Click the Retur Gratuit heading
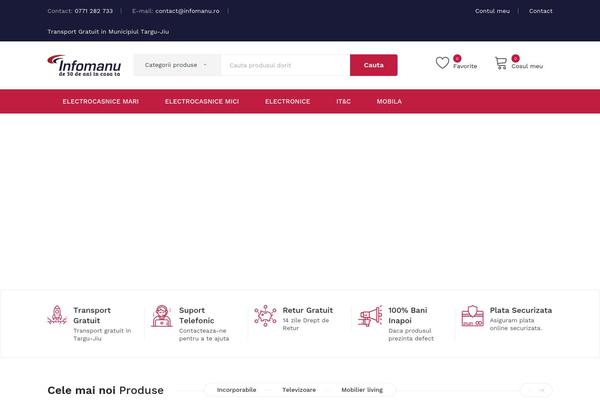The width and height of the screenshot is (600, 400). coord(308,310)
